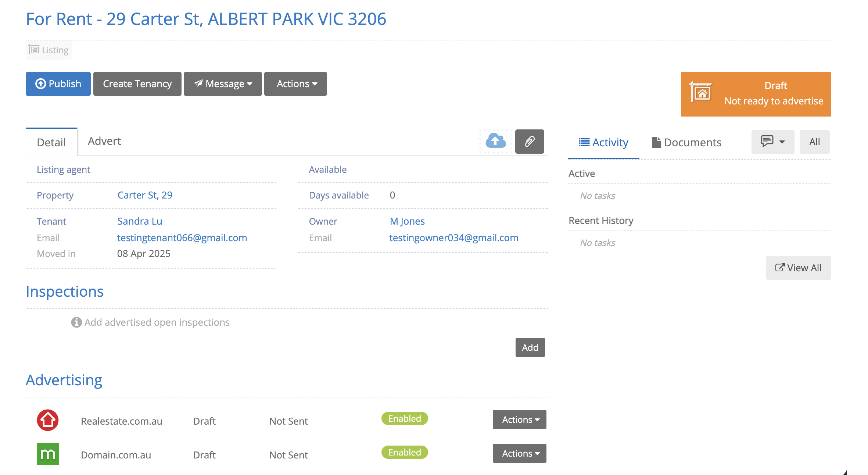
Task: Click the Inspections heading
Action: [x=65, y=292]
